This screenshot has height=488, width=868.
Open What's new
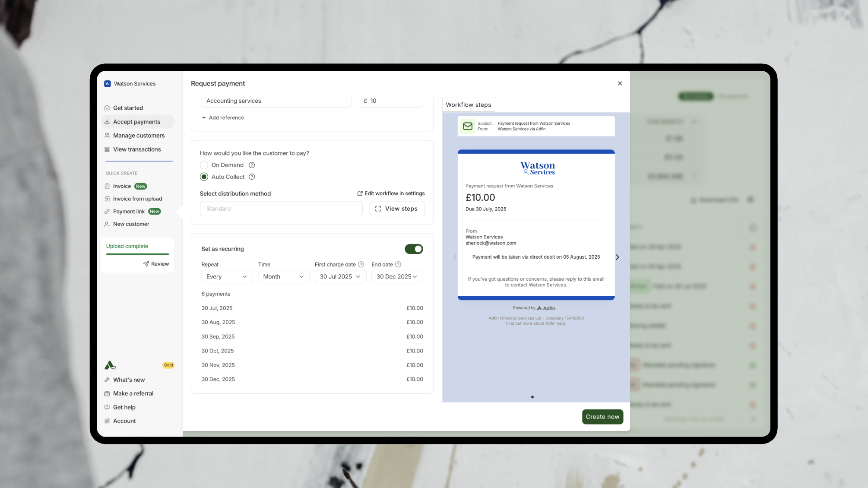[x=129, y=380]
